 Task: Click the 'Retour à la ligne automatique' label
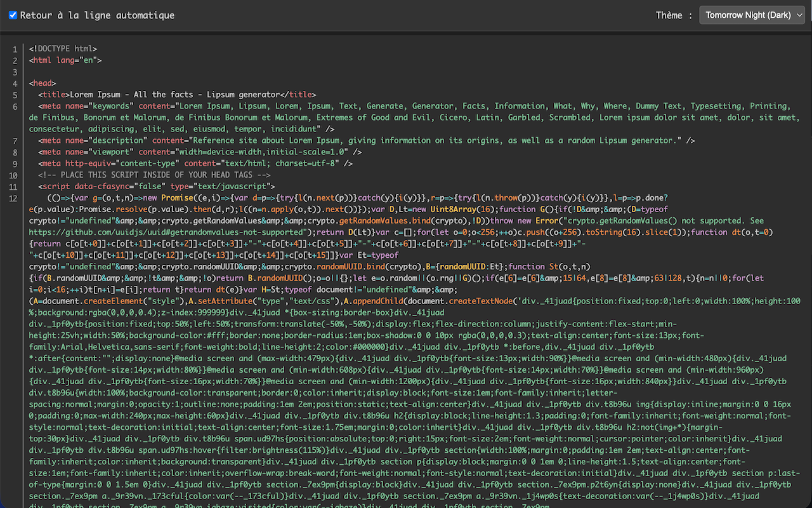97,15
